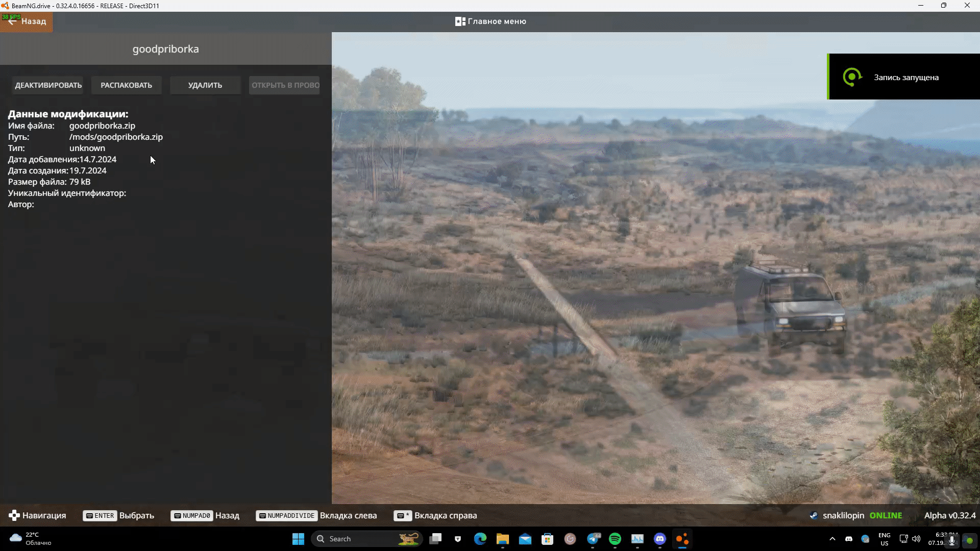
Task: Click the goodpriborka title header
Action: click(166, 49)
